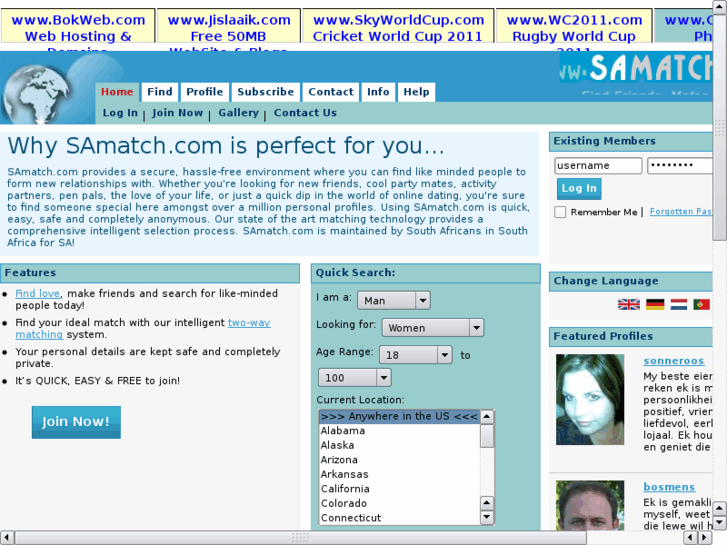
Task: Open the SAmatch logo banner
Action: pyautogui.click(x=635, y=68)
